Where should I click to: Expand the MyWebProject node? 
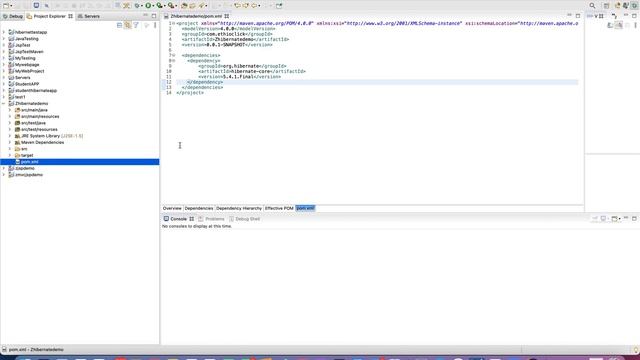click(4, 71)
